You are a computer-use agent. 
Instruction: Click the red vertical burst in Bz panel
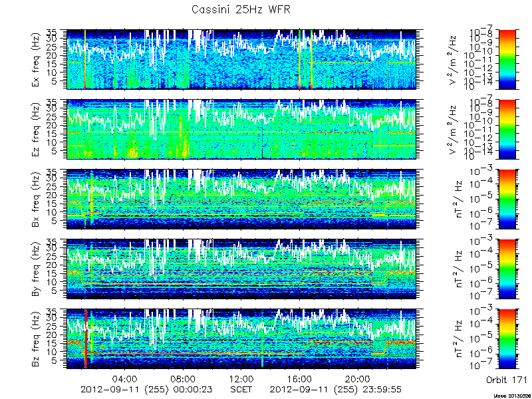(x=86, y=339)
